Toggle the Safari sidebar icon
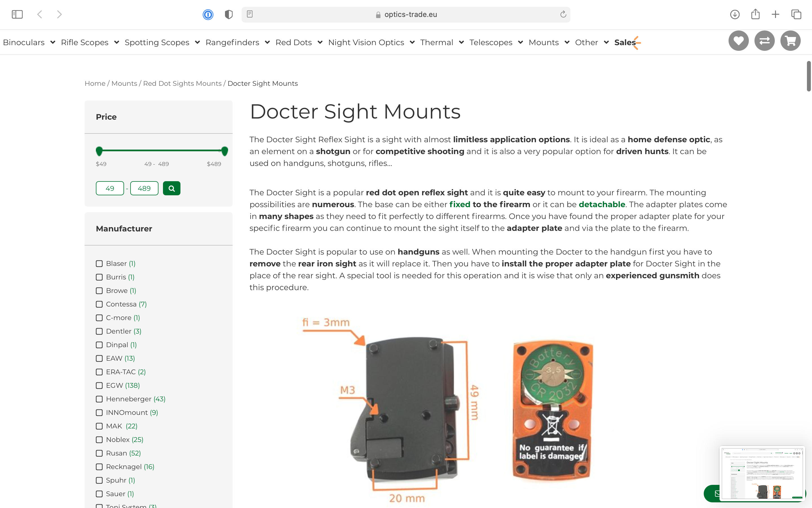Screen dimensions: 812x508 coord(17,14)
